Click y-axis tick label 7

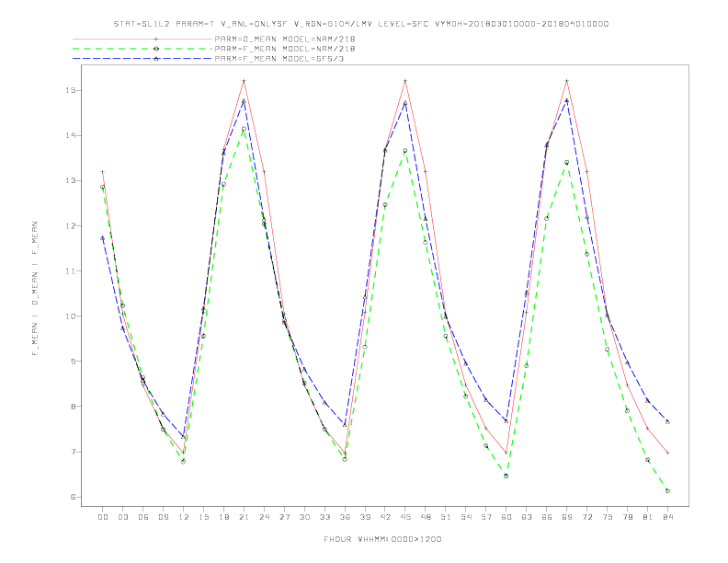pyautogui.click(x=74, y=452)
